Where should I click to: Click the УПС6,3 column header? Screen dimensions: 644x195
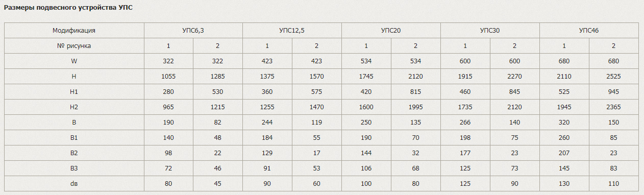coord(193,31)
